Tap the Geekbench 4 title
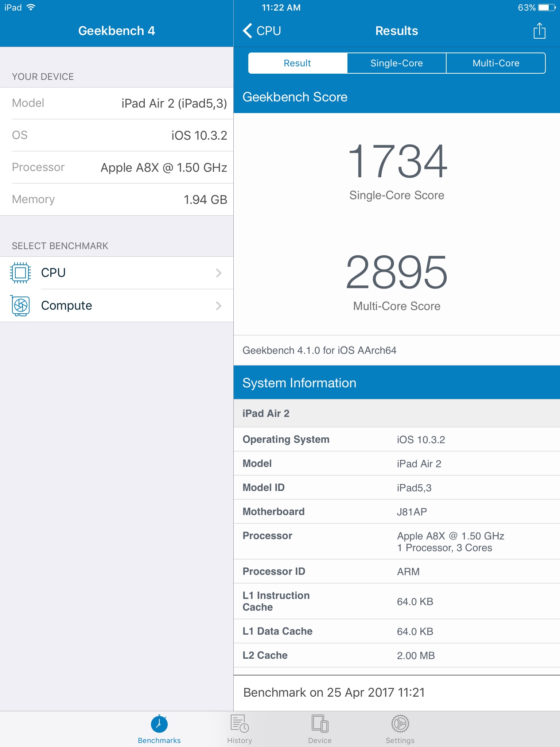Viewport: 560px width, 747px height. pyautogui.click(x=117, y=31)
